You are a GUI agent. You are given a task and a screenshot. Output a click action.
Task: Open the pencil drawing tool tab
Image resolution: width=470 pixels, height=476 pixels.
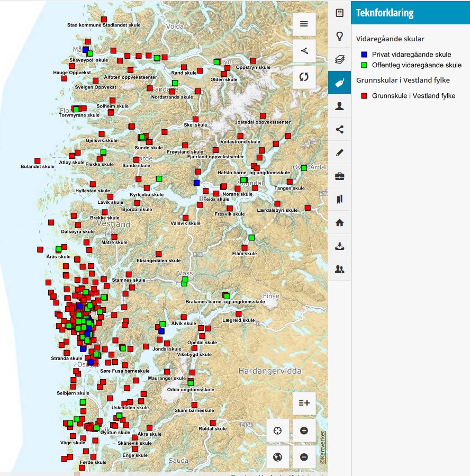339,152
